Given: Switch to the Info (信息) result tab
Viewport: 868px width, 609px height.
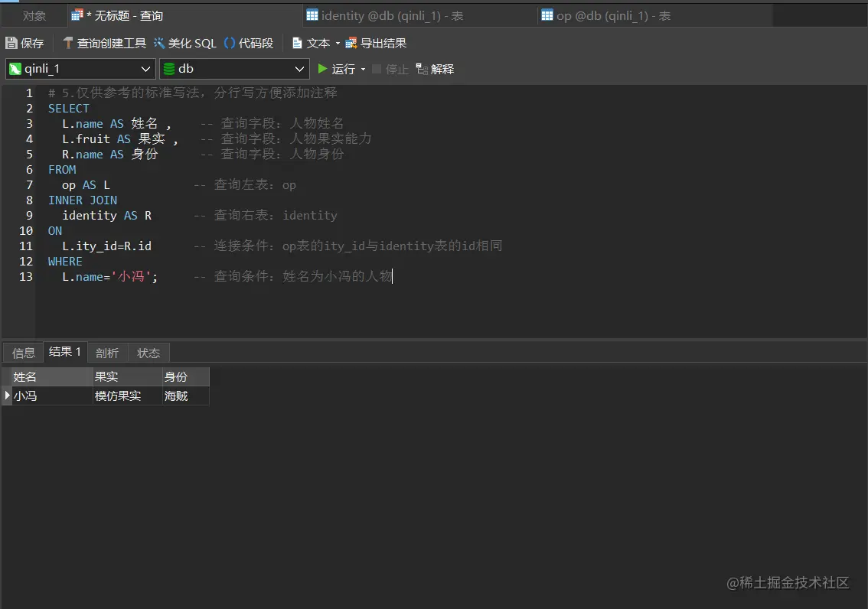Looking at the screenshot, I should pyautogui.click(x=23, y=353).
